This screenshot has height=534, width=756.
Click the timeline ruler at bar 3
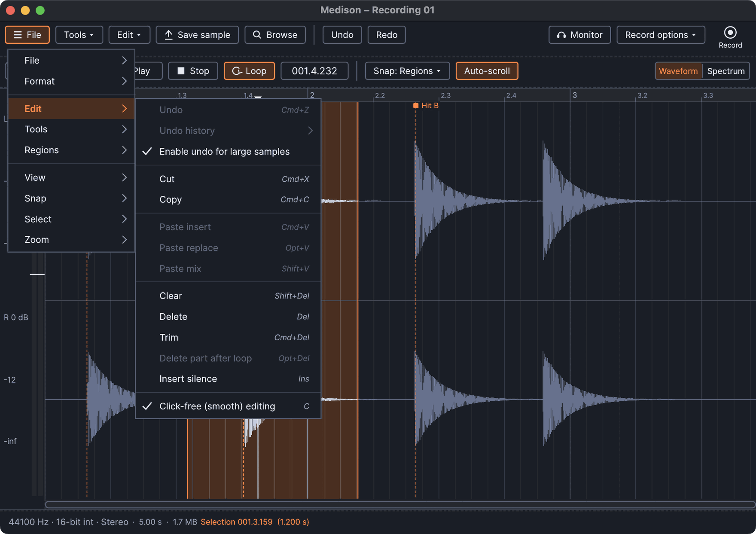point(574,95)
